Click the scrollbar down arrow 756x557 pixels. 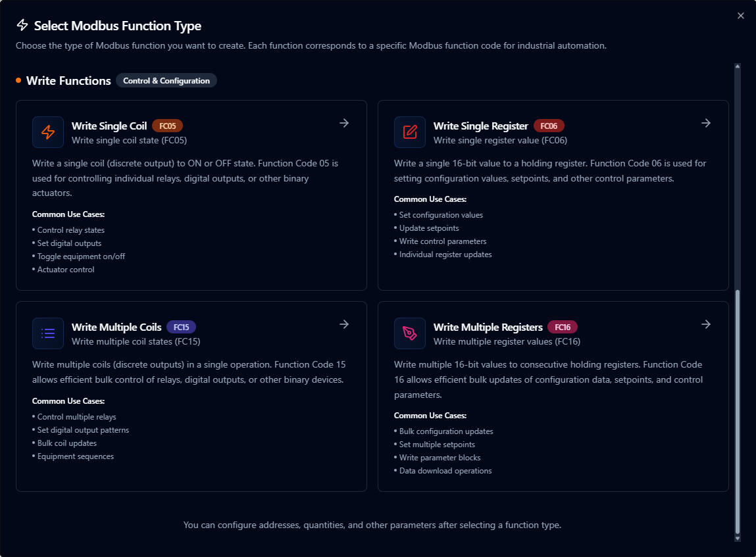tap(737, 537)
